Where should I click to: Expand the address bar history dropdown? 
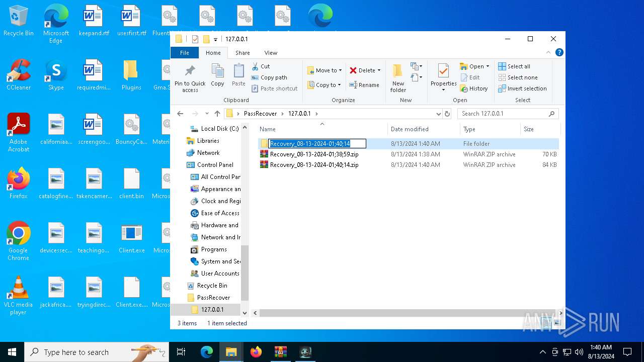tap(439, 114)
